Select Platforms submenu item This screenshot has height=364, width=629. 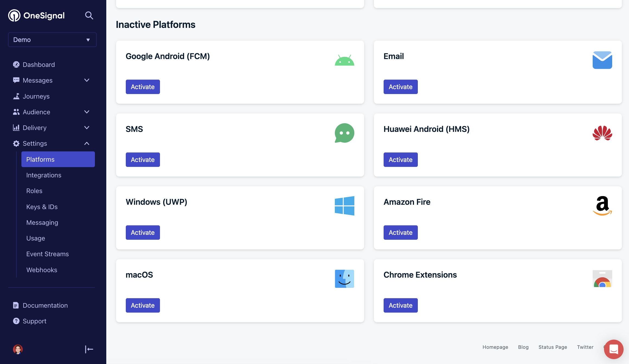point(58,159)
